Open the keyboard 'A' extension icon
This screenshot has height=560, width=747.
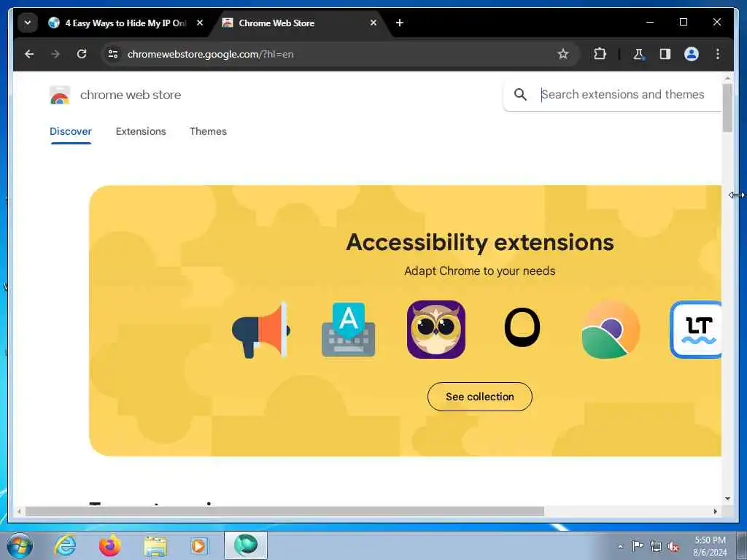tap(349, 330)
